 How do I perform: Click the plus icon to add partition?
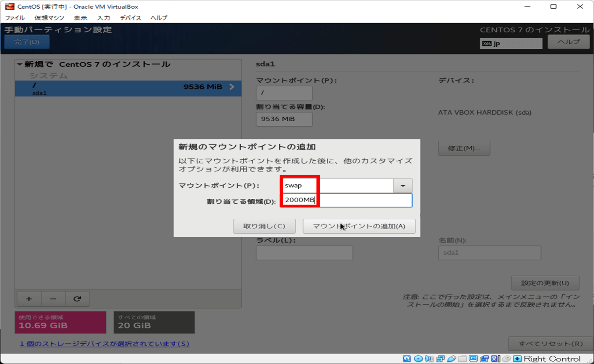[x=29, y=299]
